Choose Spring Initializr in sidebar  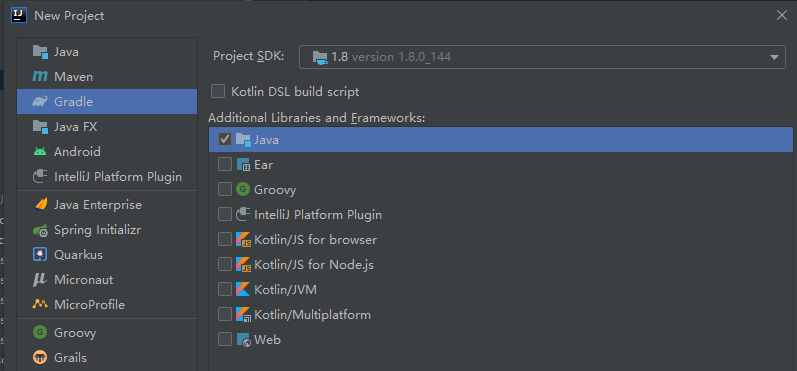click(107, 230)
